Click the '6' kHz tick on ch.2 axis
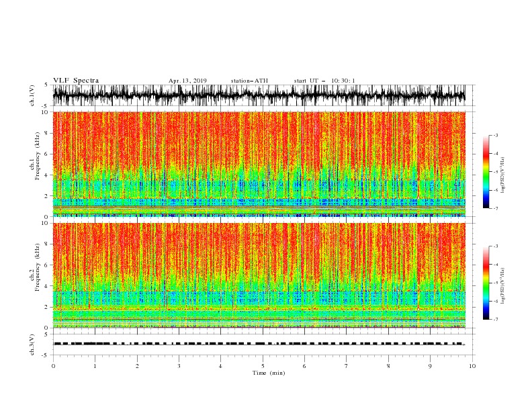The width and height of the screenshot is (532, 411). click(47, 265)
